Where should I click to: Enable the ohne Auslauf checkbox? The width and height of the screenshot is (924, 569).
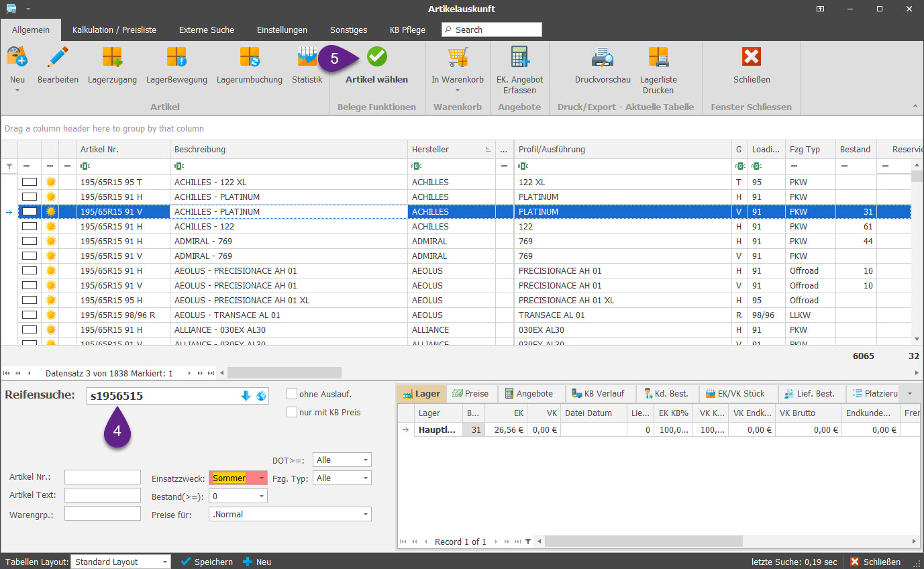tap(292, 394)
